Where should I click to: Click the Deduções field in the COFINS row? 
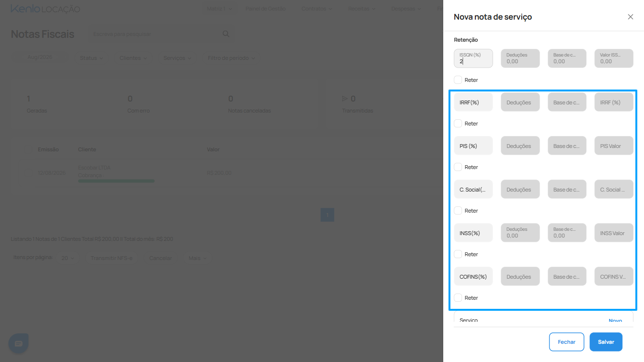(520, 276)
